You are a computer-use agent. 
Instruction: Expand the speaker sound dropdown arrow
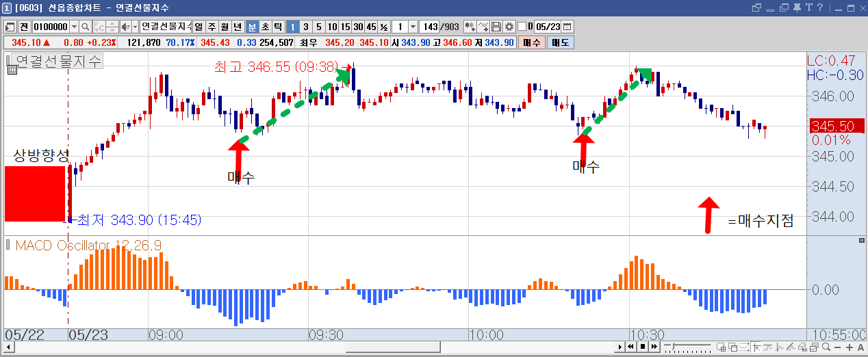pyautogui.click(x=135, y=27)
